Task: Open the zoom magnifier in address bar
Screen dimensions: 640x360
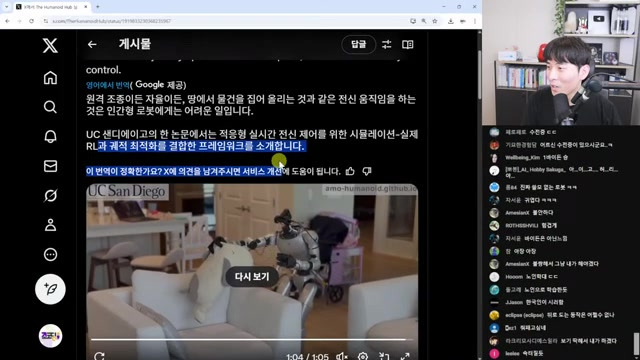Action: pyautogui.click(x=424, y=21)
